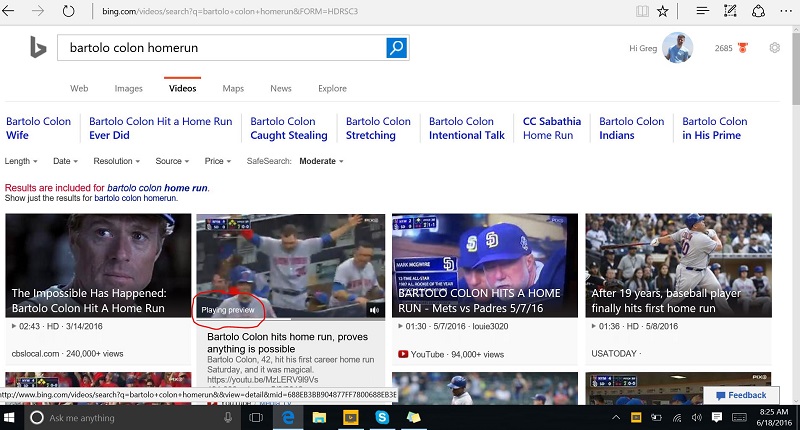The image size is (800, 430).
Task: Open the Hub icon
Action: tap(703, 11)
